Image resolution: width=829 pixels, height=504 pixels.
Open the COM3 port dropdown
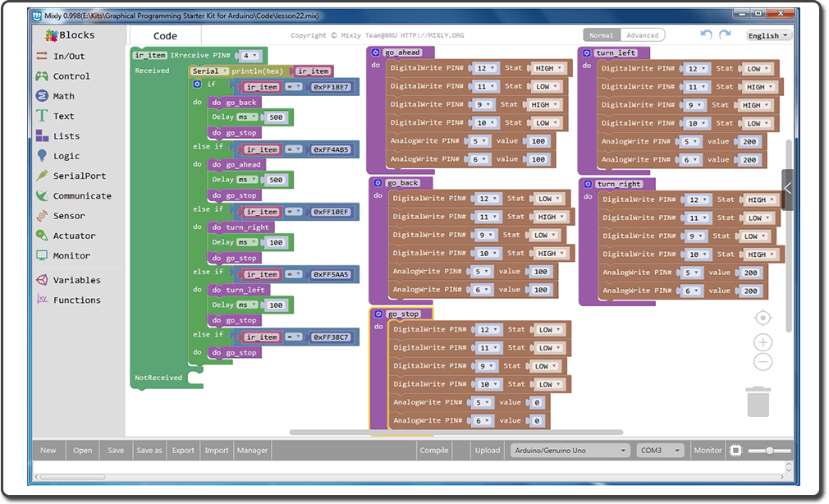pyautogui.click(x=660, y=450)
